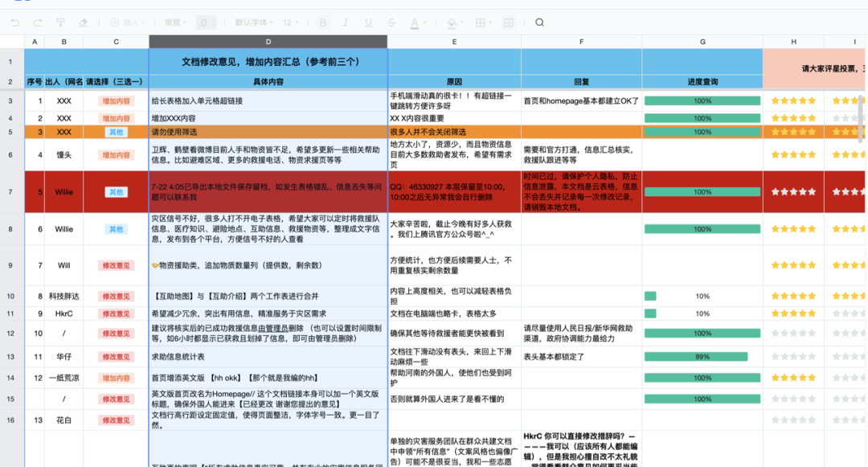Expand the font color options arrow

point(424,23)
